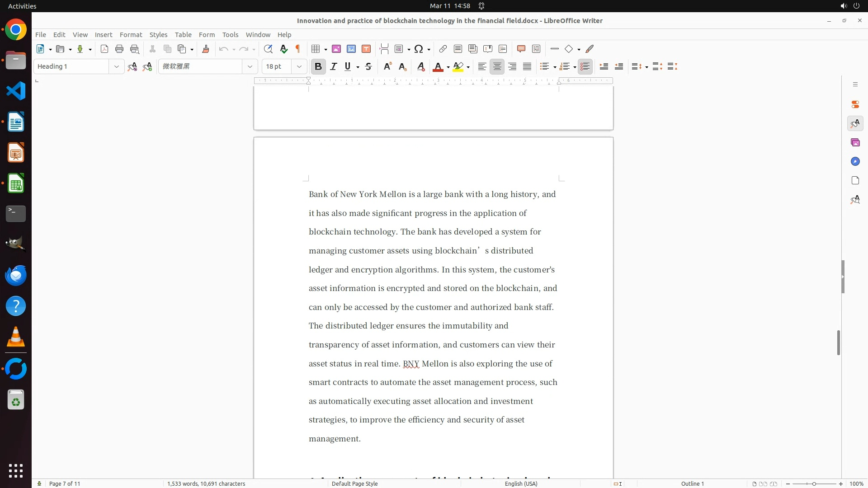Open the Gallery sidebar panel

pyautogui.click(x=855, y=142)
